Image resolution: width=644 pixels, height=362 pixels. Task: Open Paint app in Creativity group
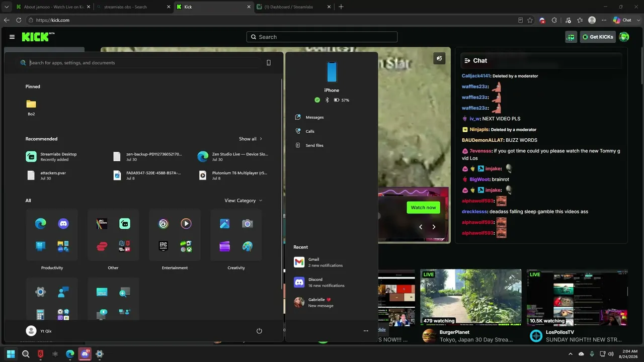click(248, 246)
